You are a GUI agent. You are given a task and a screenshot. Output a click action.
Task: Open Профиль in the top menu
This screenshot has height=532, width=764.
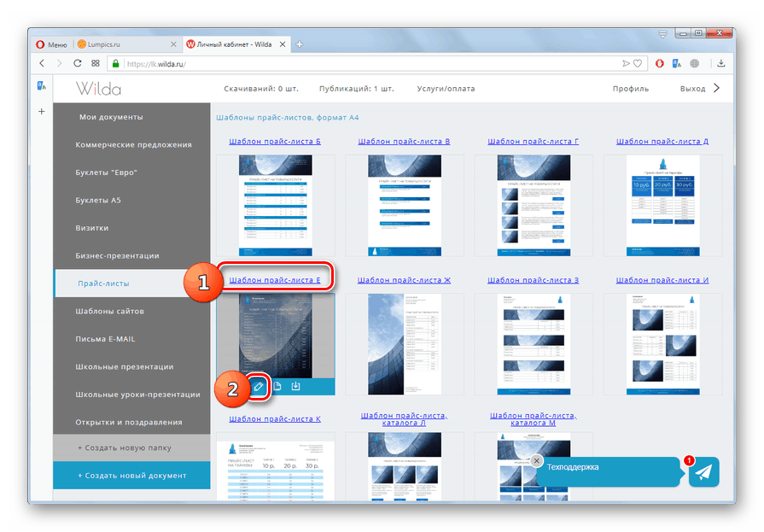point(631,89)
